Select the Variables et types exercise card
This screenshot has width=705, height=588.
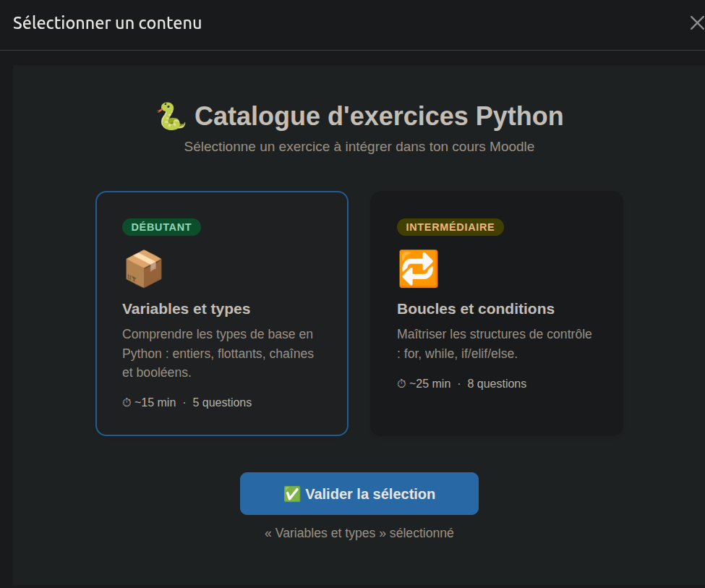tap(222, 313)
